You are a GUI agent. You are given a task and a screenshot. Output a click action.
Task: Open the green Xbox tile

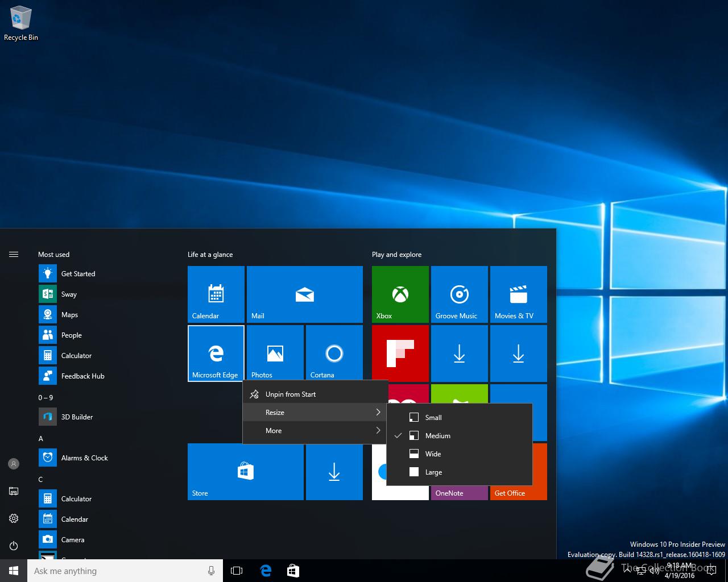click(400, 294)
